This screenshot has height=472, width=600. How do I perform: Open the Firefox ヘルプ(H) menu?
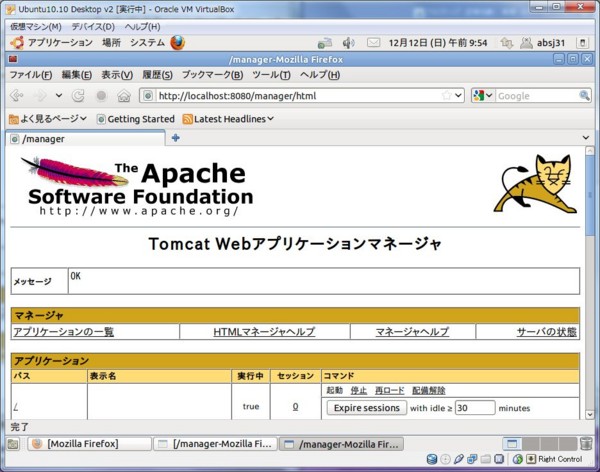[320, 75]
